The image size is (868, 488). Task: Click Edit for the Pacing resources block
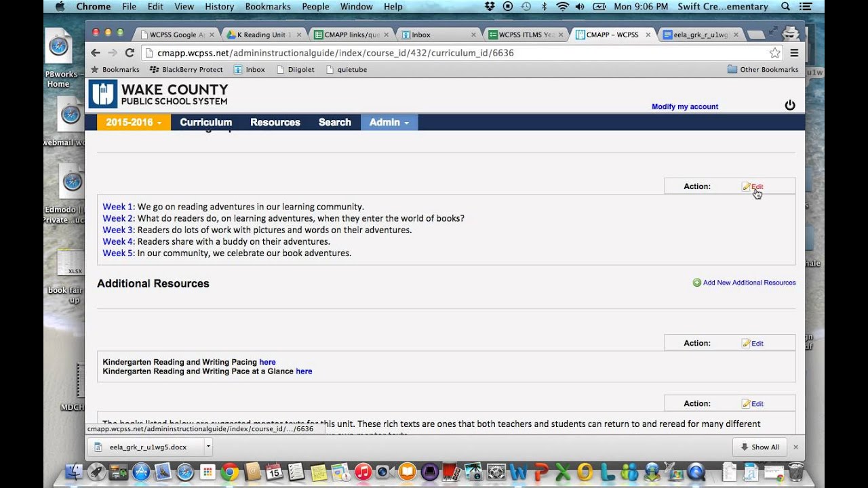pyautogui.click(x=753, y=344)
